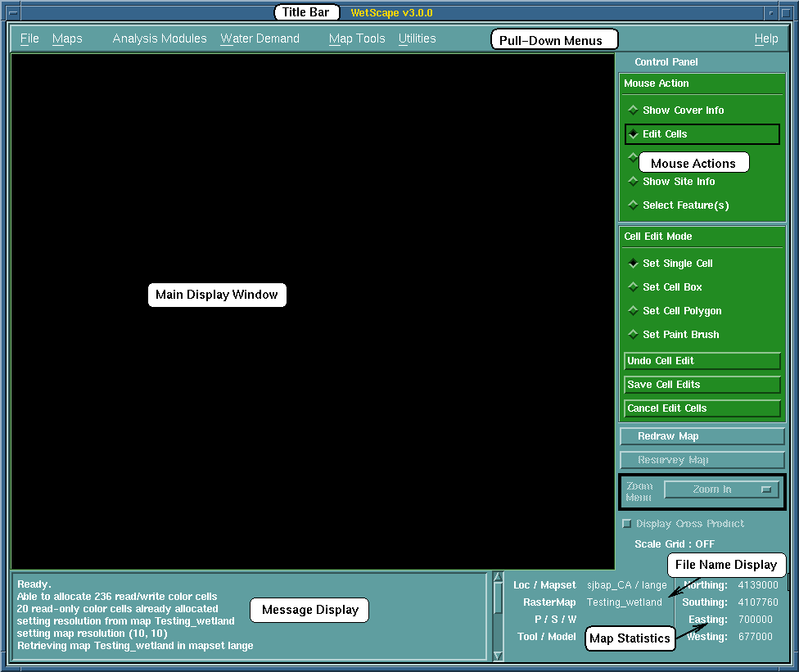
Task: Open the File pull-down menu
Action: coord(29,38)
